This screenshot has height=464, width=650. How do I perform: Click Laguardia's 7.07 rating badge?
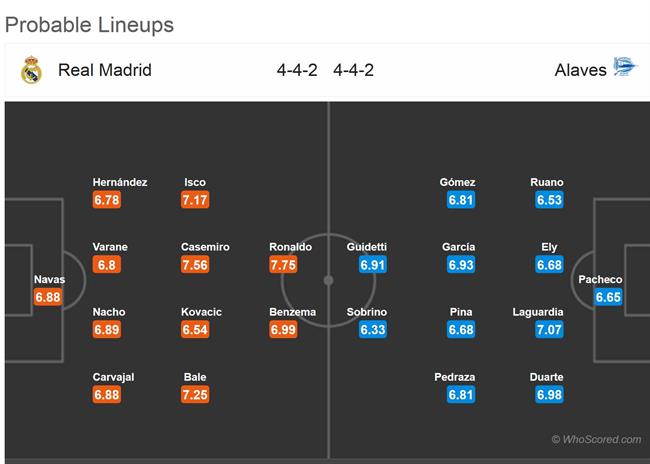coord(549,330)
